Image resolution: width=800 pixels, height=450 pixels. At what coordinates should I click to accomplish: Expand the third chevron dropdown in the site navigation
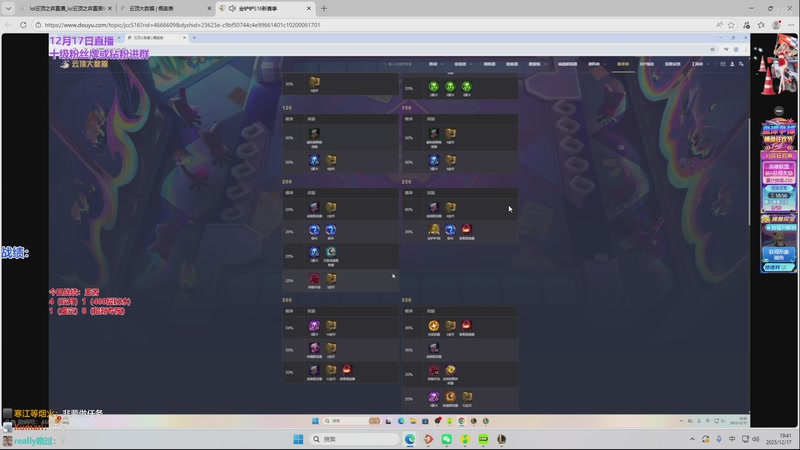click(x=545, y=64)
